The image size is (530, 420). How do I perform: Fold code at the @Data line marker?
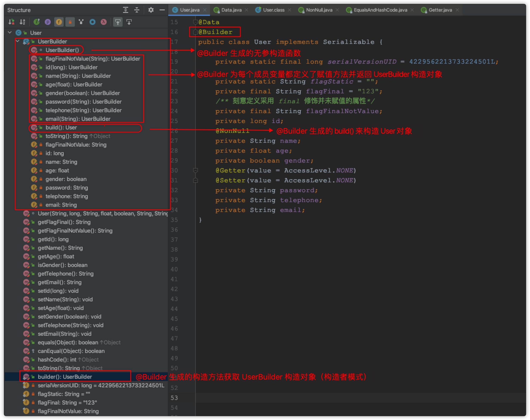[196, 22]
